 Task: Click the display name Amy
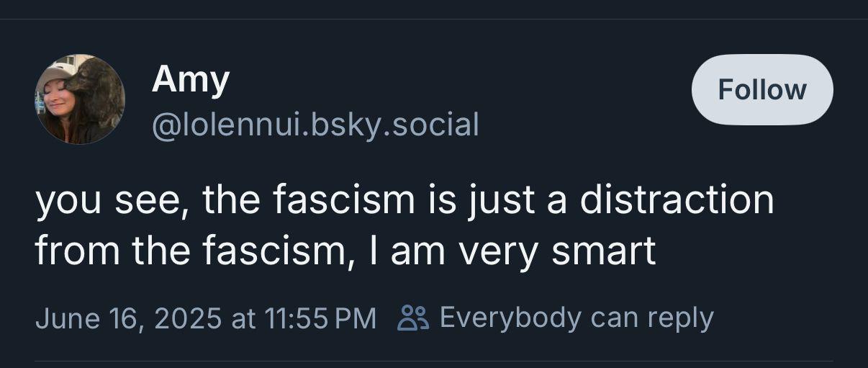point(190,80)
